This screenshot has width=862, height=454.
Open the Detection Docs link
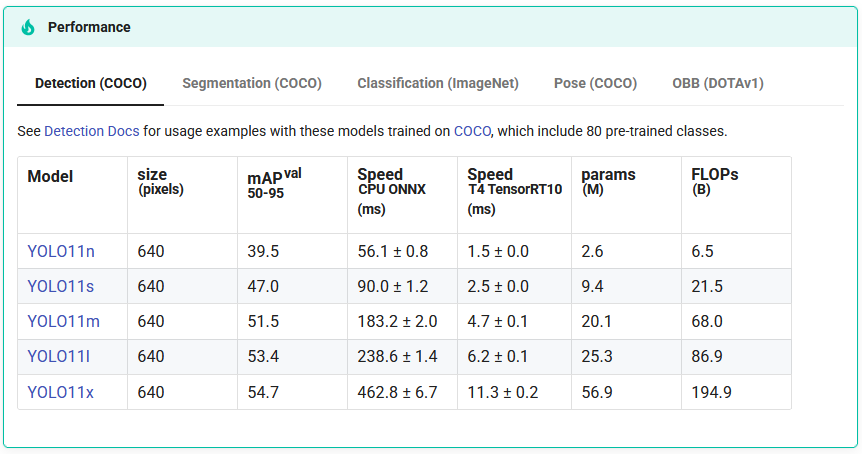[92, 131]
